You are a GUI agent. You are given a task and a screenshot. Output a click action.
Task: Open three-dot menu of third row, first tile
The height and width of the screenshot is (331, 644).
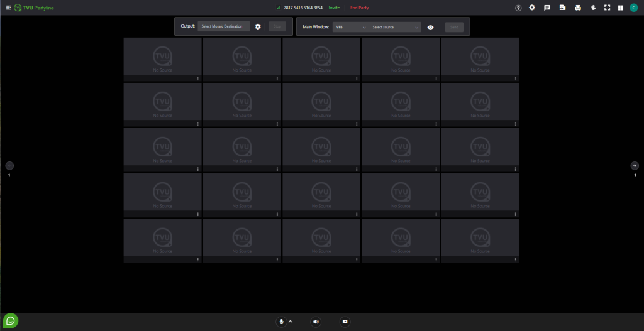(197, 169)
